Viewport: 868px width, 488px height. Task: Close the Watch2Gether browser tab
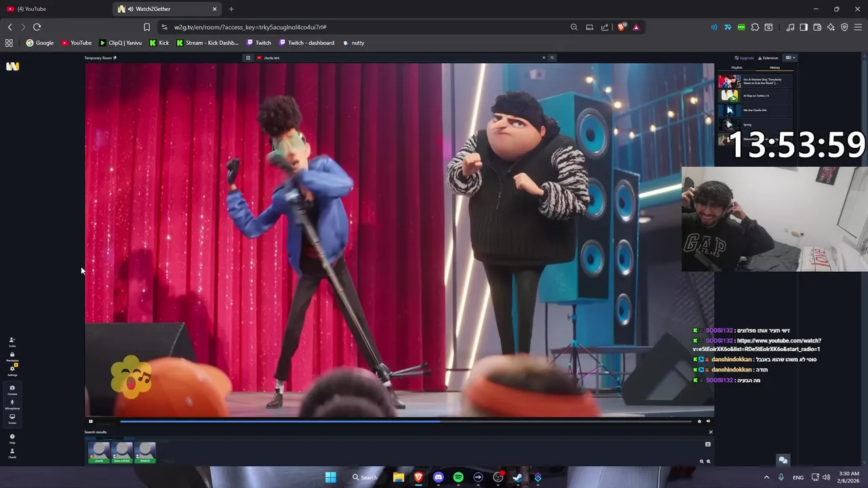pos(215,9)
